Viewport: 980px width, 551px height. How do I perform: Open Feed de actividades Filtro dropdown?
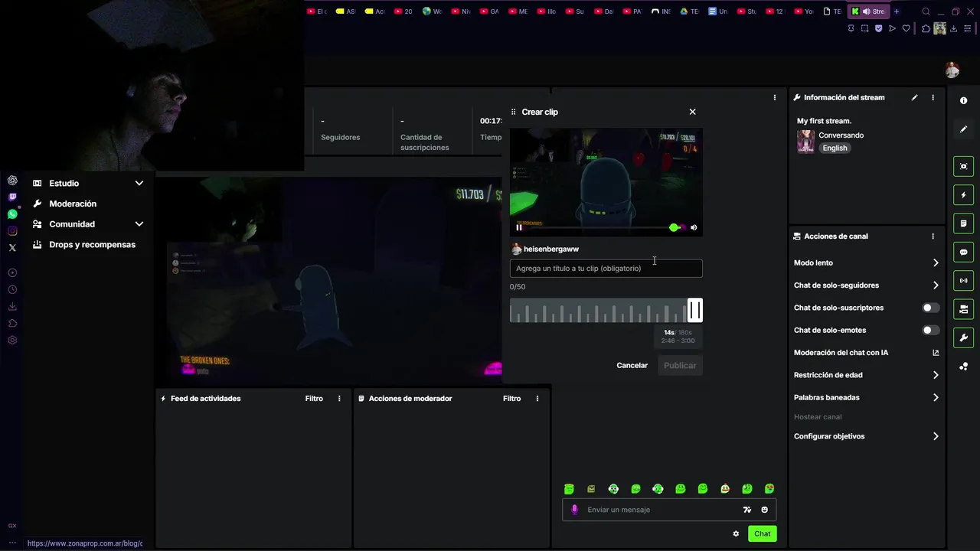point(314,399)
